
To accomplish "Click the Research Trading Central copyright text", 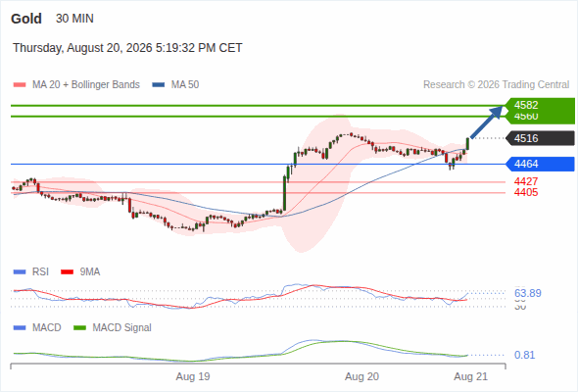I will coord(496,85).
